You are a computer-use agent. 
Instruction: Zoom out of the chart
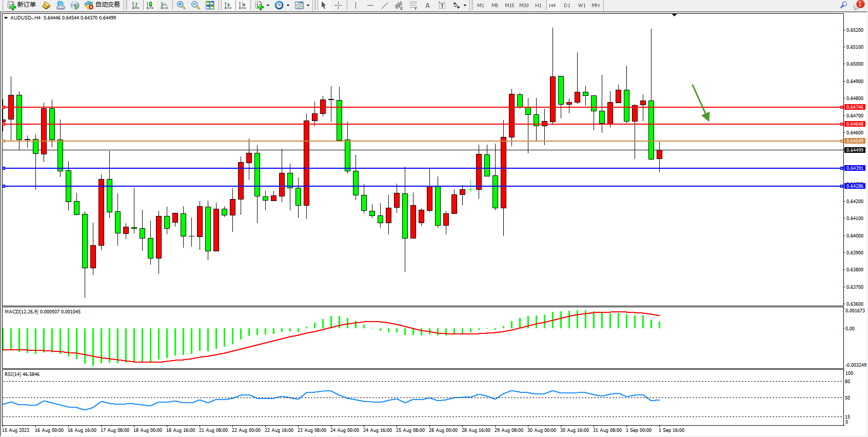(195, 5)
